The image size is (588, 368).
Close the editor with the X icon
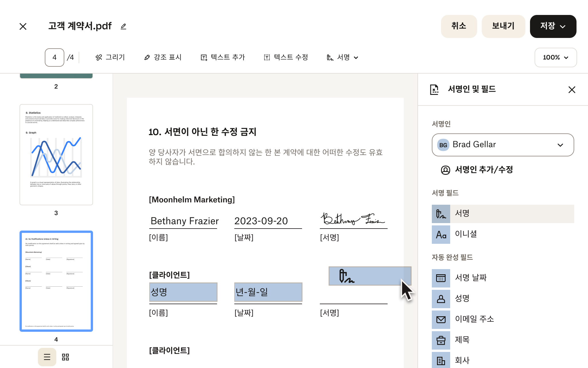[23, 26]
